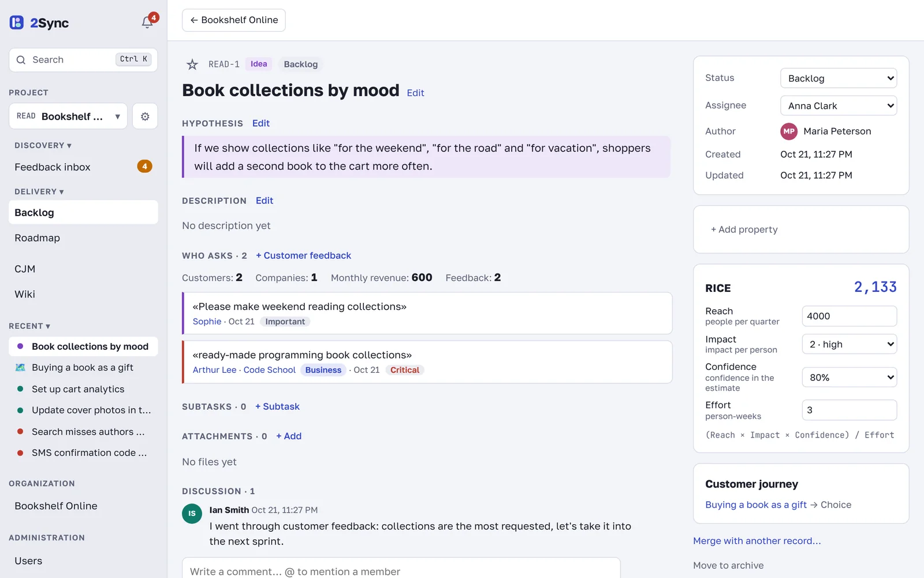Edit the hypothesis
This screenshot has height=578, width=924.
tap(261, 123)
